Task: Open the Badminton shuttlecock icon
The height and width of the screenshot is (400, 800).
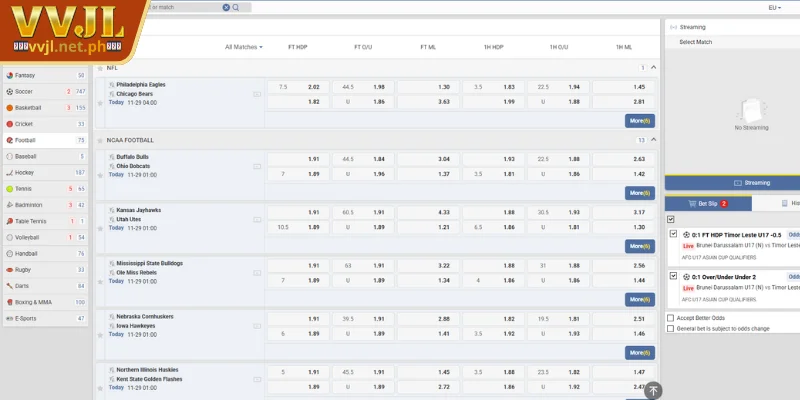Action: point(9,205)
